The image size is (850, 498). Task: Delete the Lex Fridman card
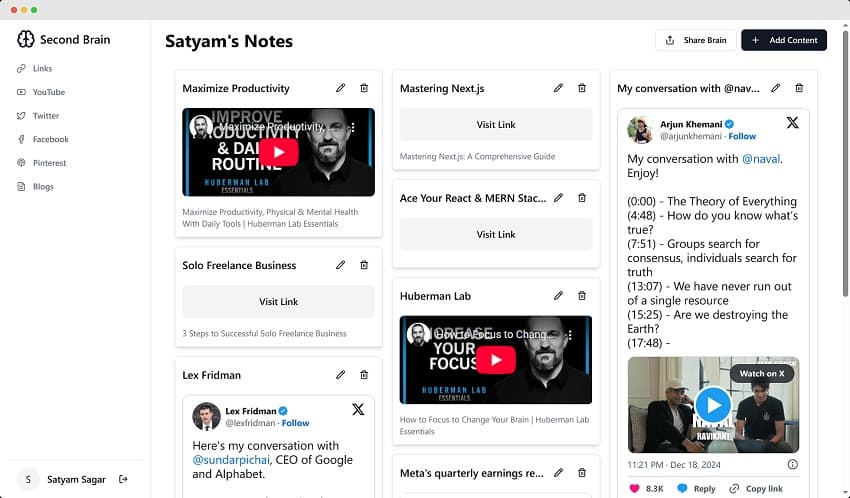tap(364, 375)
